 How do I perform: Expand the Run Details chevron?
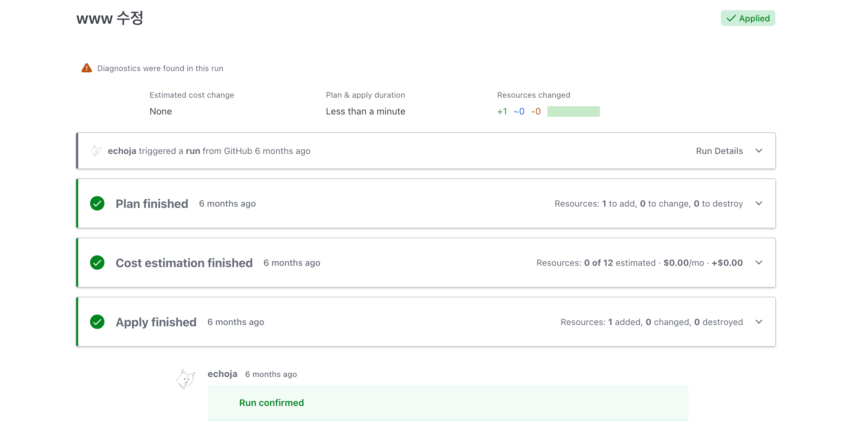coord(759,151)
